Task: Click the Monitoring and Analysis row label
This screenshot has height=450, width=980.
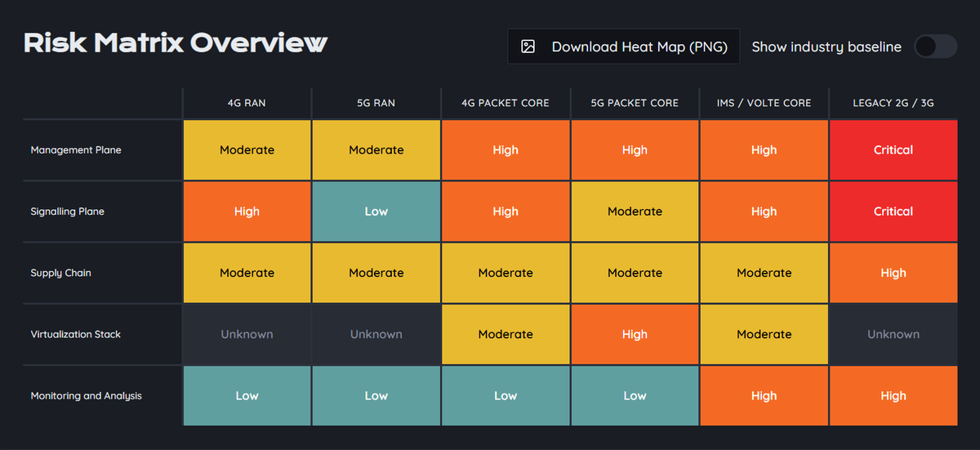Action: pyautogui.click(x=87, y=396)
